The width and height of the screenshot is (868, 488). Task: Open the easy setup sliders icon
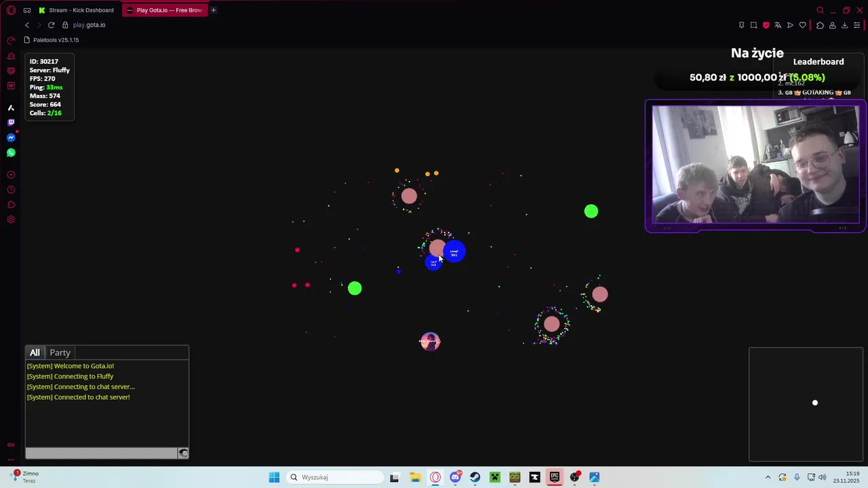pyautogui.click(x=856, y=25)
